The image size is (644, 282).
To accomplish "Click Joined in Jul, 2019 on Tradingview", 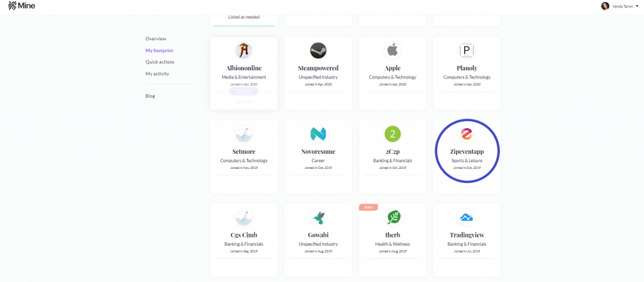I will click(x=467, y=251).
